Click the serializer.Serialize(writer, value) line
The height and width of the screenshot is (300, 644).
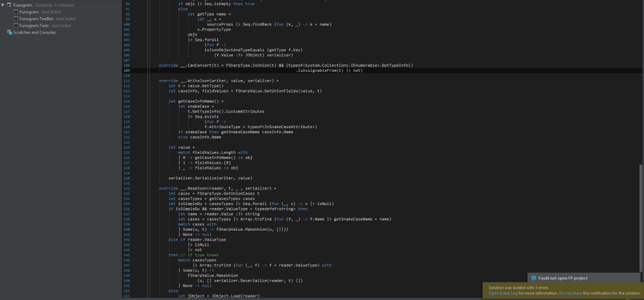(210, 178)
